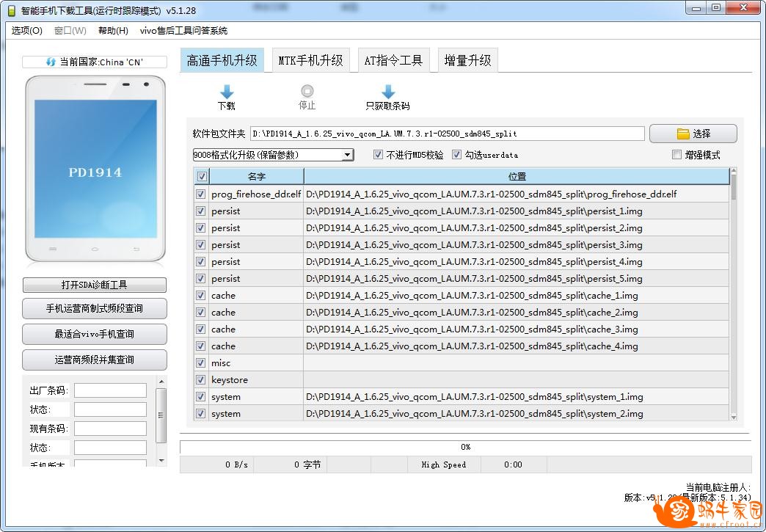Click the 下载 download arrow icon
This screenshot has width=766, height=532.
coord(226,91)
